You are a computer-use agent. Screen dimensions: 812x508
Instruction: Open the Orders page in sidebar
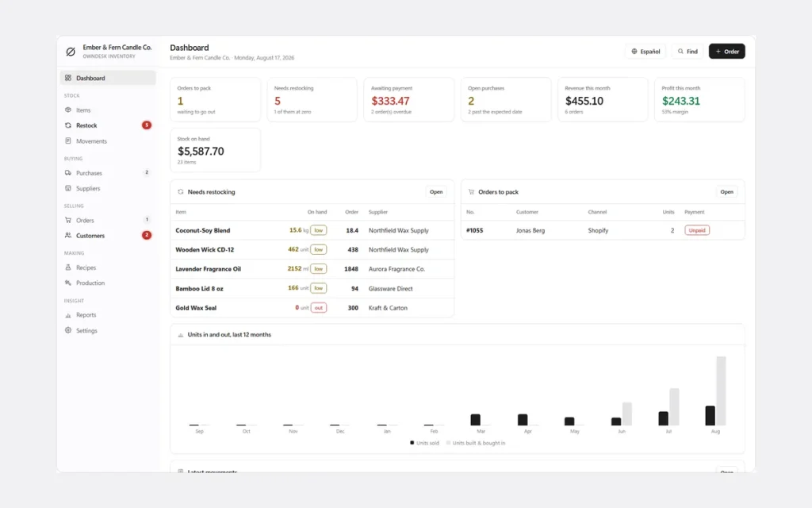108,220
